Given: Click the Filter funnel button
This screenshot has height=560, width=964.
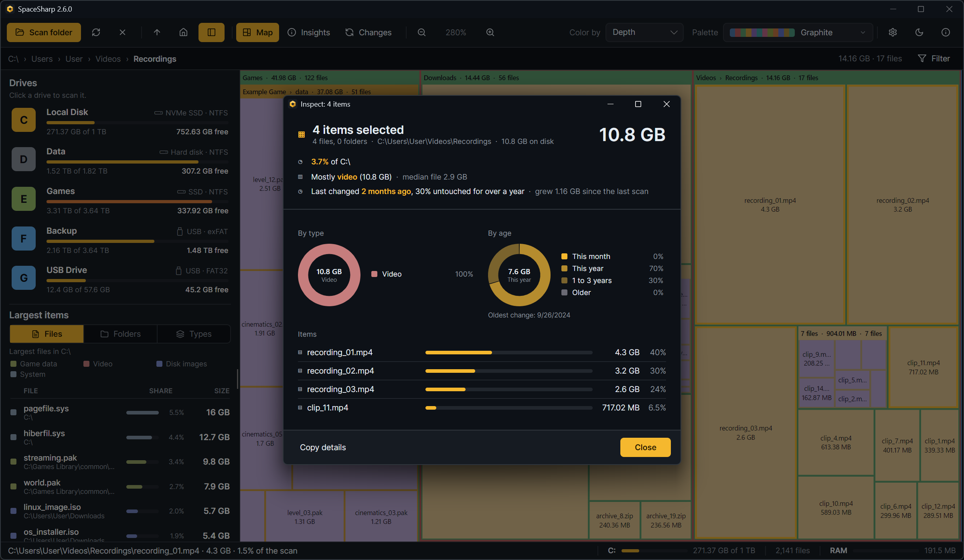Looking at the screenshot, I should point(934,59).
